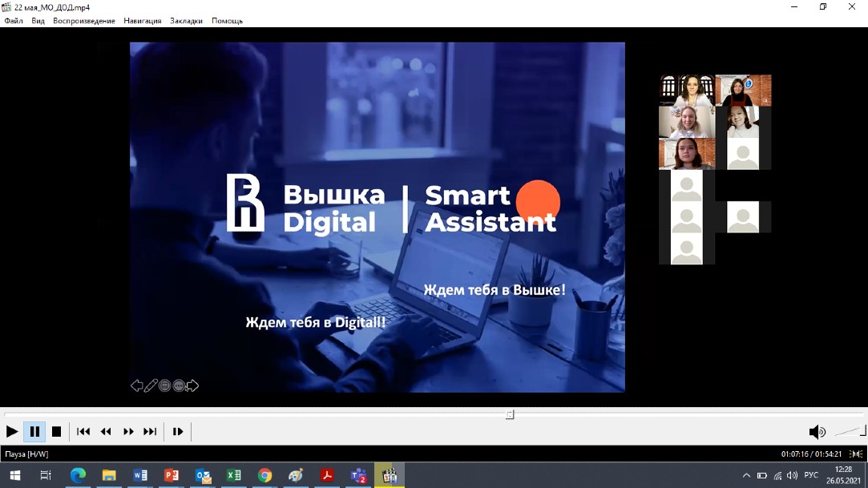Click the audio channel icon in the status bar
The image size is (868, 488).
[x=856, y=454]
